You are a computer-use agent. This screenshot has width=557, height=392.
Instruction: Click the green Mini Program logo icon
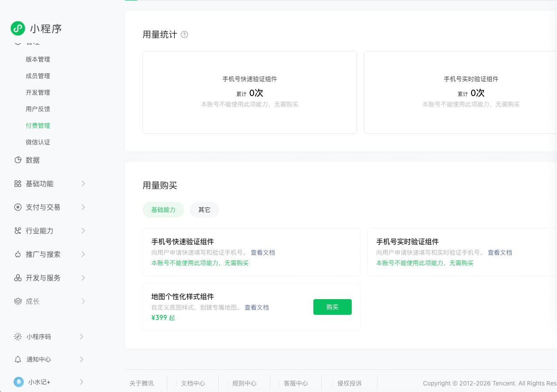point(18,28)
